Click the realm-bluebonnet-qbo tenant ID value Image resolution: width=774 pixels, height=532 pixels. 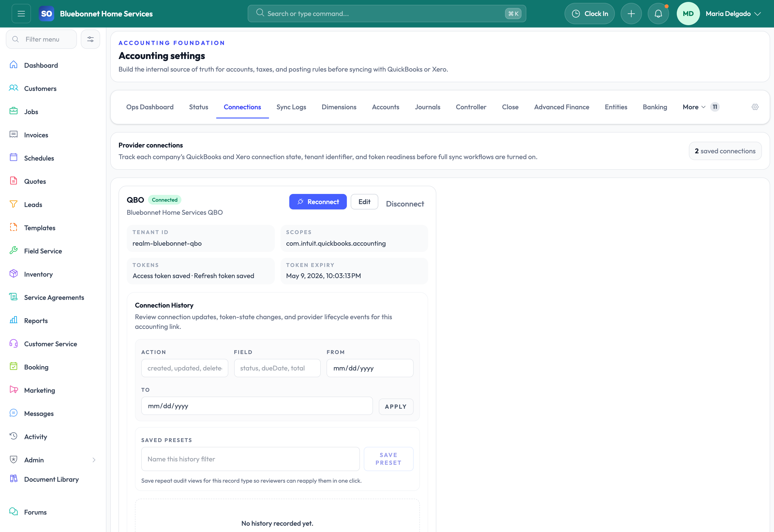pyautogui.click(x=167, y=243)
